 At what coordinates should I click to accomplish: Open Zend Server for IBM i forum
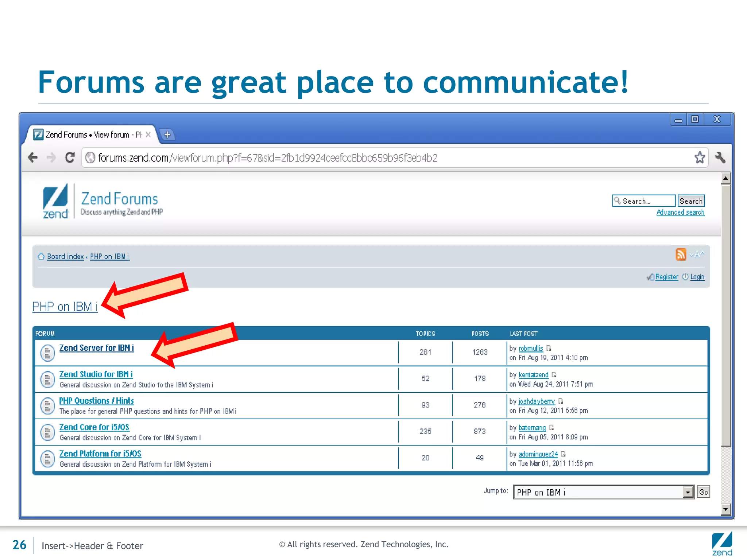point(97,348)
